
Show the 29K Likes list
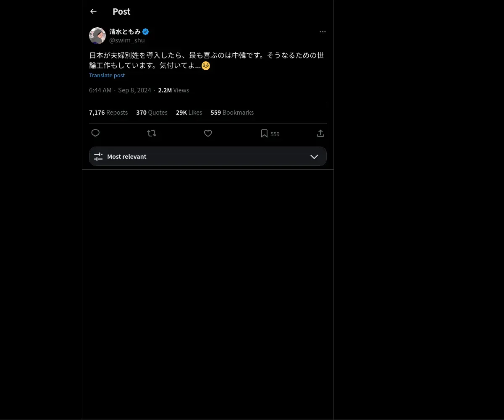(189, 113)
